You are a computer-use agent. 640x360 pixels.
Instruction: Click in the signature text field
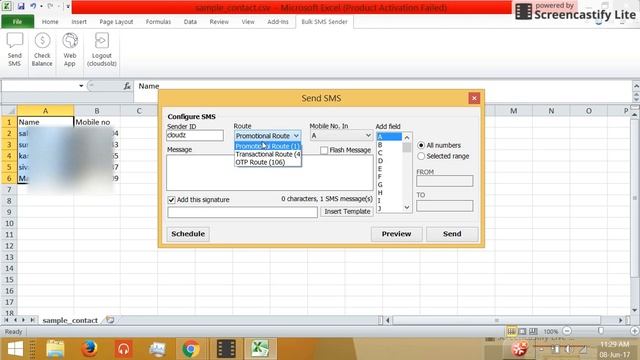click(242, 212)
